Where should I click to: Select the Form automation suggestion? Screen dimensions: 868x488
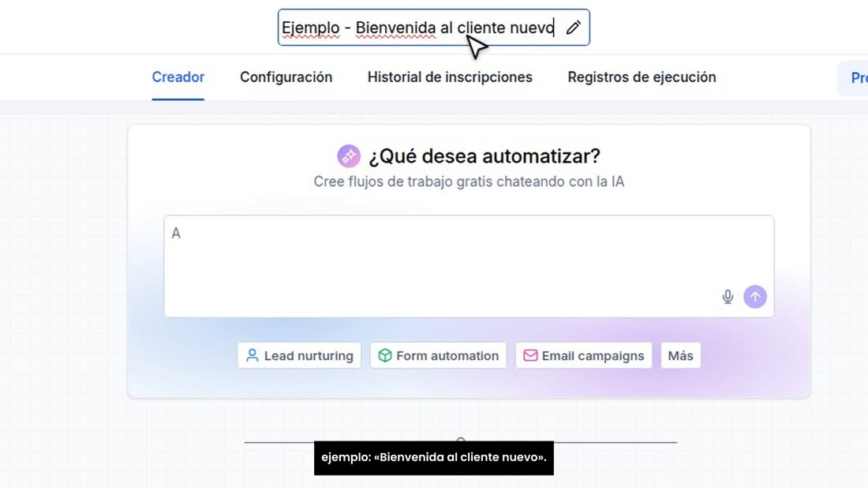pos(438,355)
